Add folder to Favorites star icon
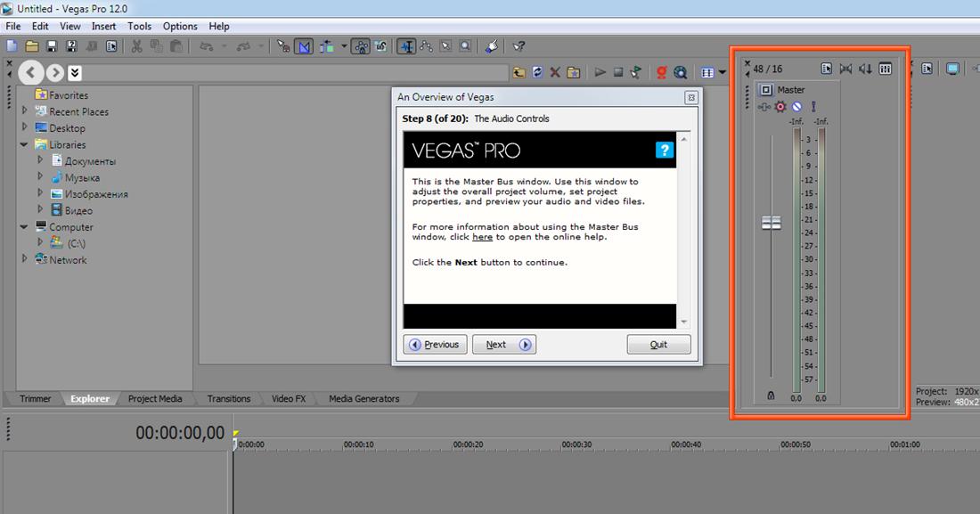This screenshot has height=514, width=980. (x=573, y=72)
